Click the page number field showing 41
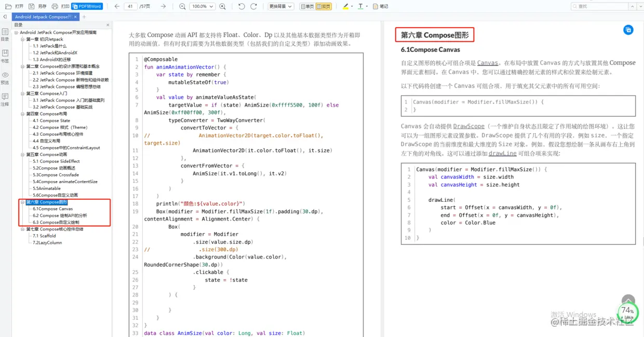The image size is (644, 337). 130,6
